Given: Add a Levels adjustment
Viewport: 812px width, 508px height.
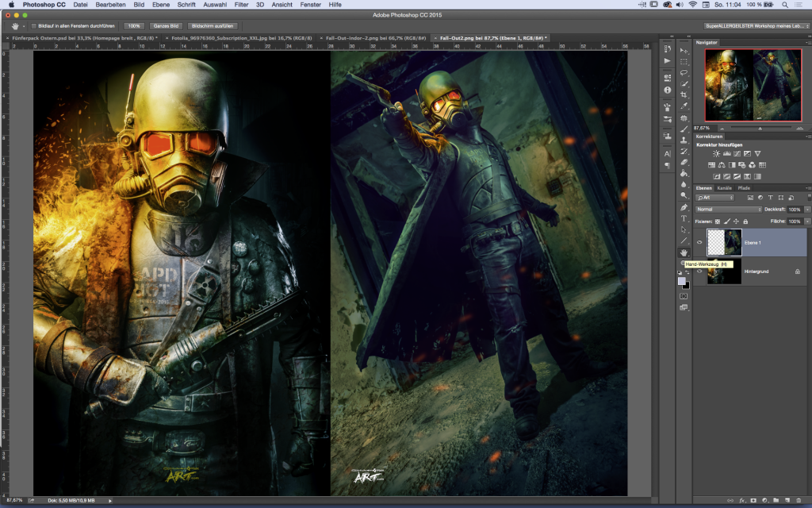Looking at the screenshot, I should tap(726, 154).
